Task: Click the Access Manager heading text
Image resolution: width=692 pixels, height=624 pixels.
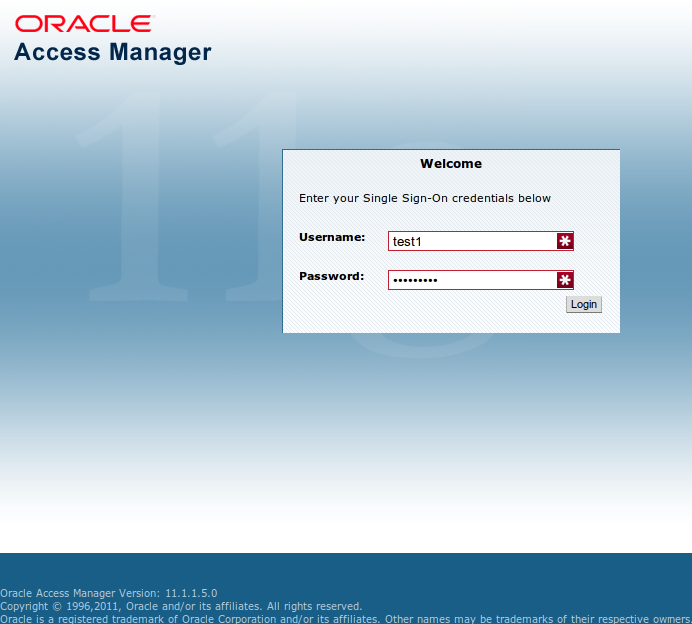Action: click(113, 53)
